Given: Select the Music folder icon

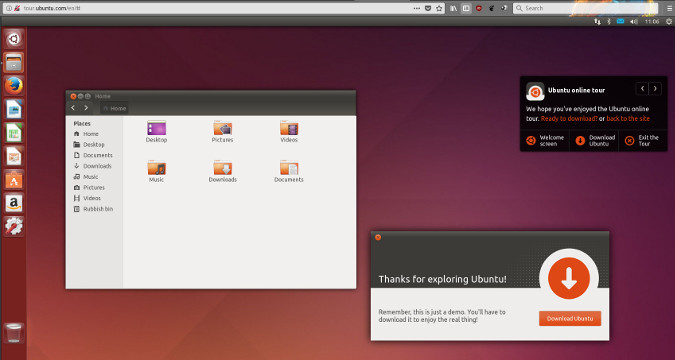Looking at the screenshot, I should point(156,171).
